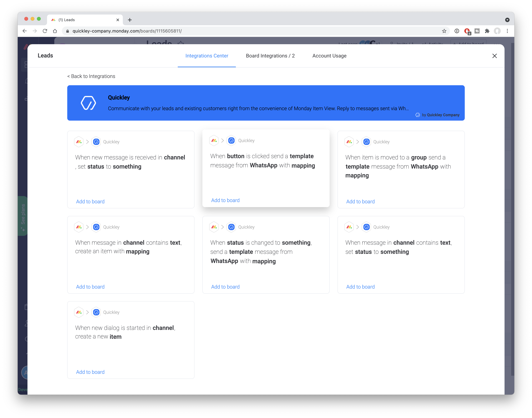Close the integrations dialog with X

(494, 56)
